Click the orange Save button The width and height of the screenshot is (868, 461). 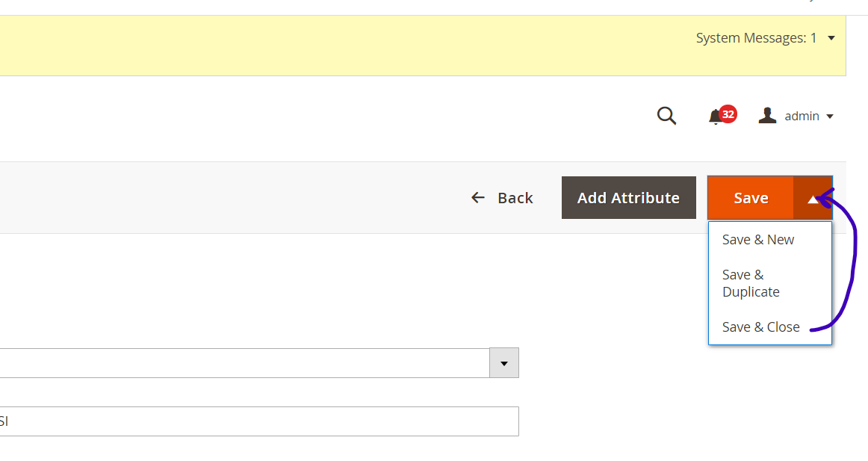[x=750, y=198]
